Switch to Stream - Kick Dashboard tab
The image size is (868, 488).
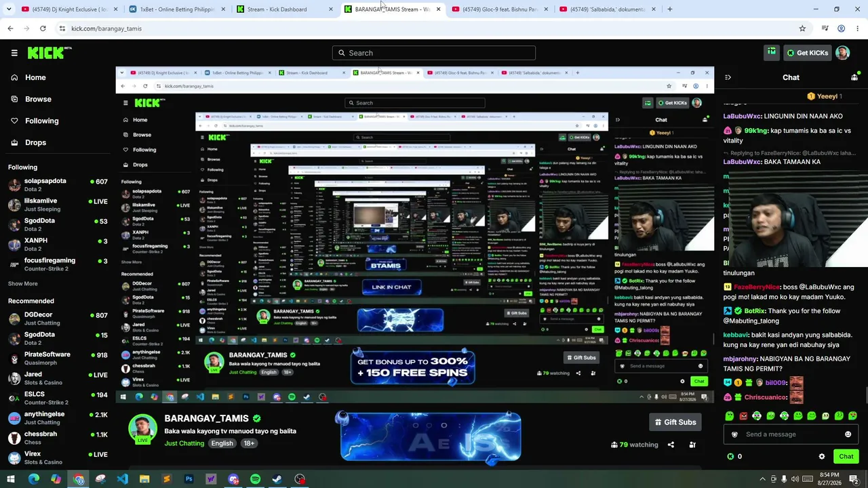tap(283, 9)
